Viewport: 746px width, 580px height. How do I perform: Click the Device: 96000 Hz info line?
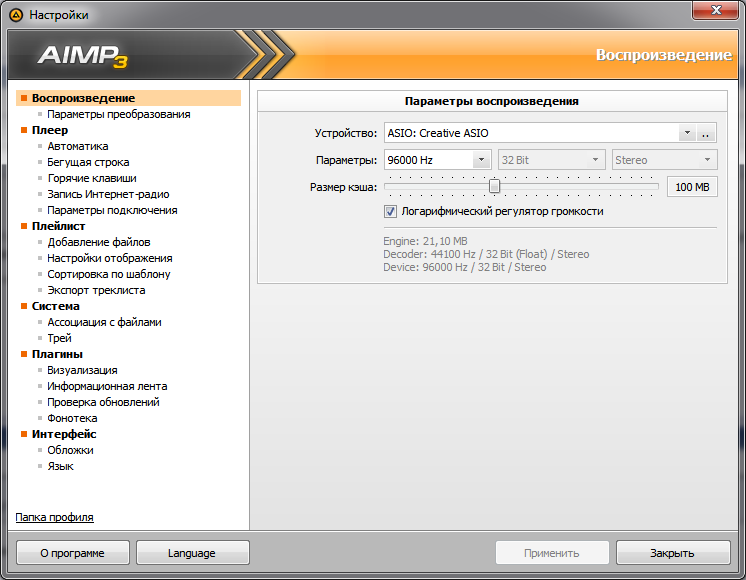click(465, 267)
